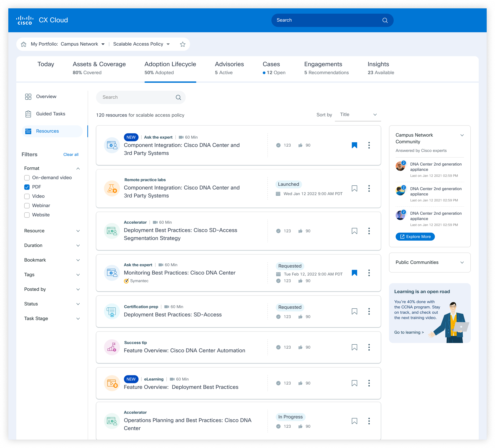Viewport: 495px width, 448px height.
Task: Open Overview in the sidebar
Action: point(46,96)
